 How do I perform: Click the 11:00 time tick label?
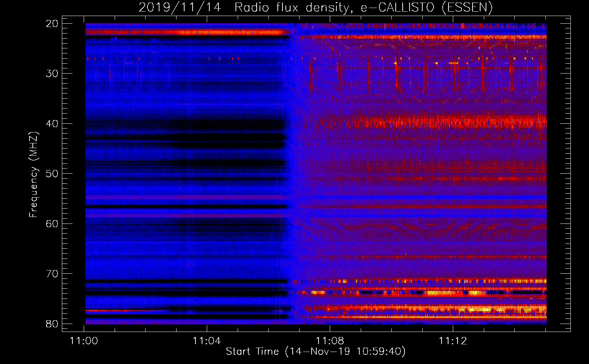click(x=84, y=341)
